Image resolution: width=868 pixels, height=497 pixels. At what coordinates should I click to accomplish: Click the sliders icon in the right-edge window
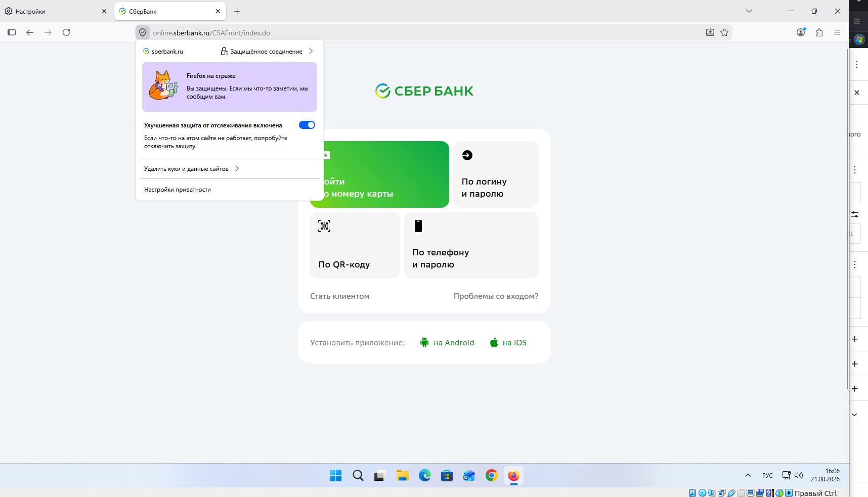(x=855, y=214)
